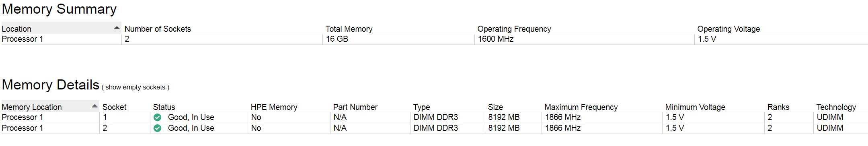
Task: Click the Memory Location sort arrow
Action: [x=94, y=106]
